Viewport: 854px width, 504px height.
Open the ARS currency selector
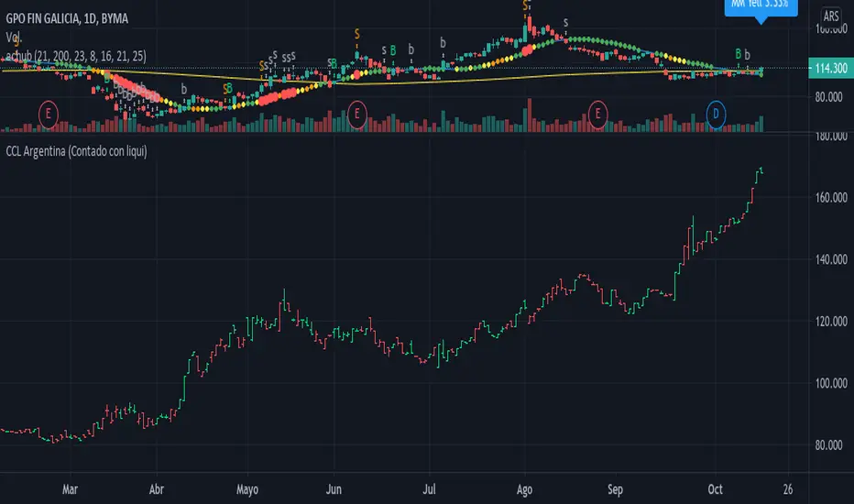point(830,16)
